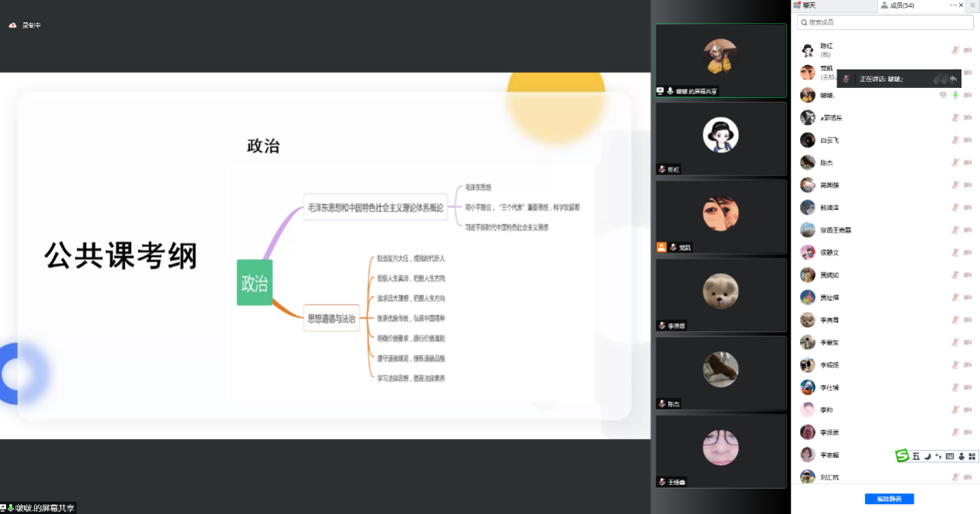Collapse the 正在讲话 speaker popup with its arrow

(x=954, y=79)
